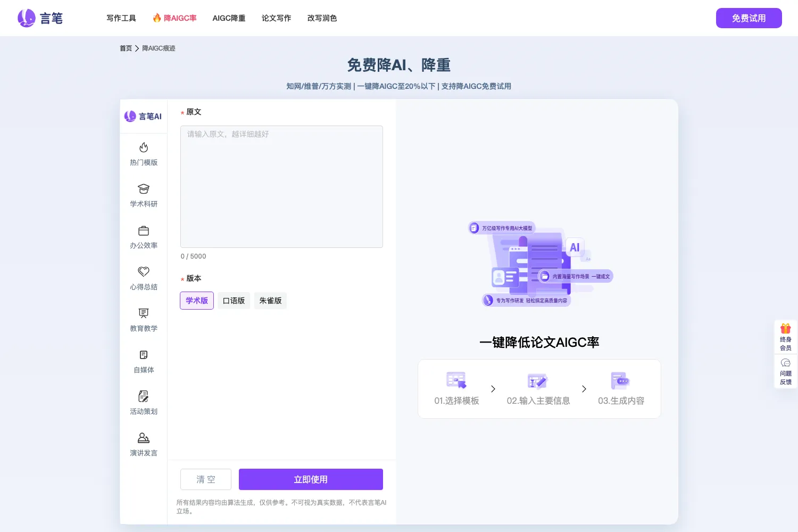This screenshot has width=798, height=532.
Task: Click the breadcrumb chevron separator
Action: click(x=137, y=48)
